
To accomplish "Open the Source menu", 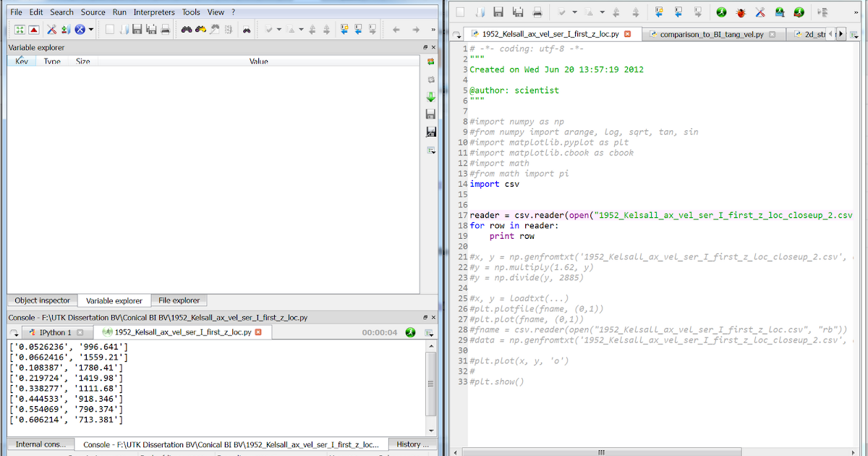I will tap(93, 12).
